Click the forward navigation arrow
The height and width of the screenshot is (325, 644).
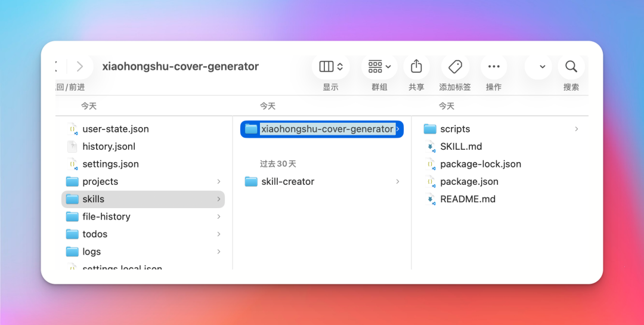pos(80,66)
